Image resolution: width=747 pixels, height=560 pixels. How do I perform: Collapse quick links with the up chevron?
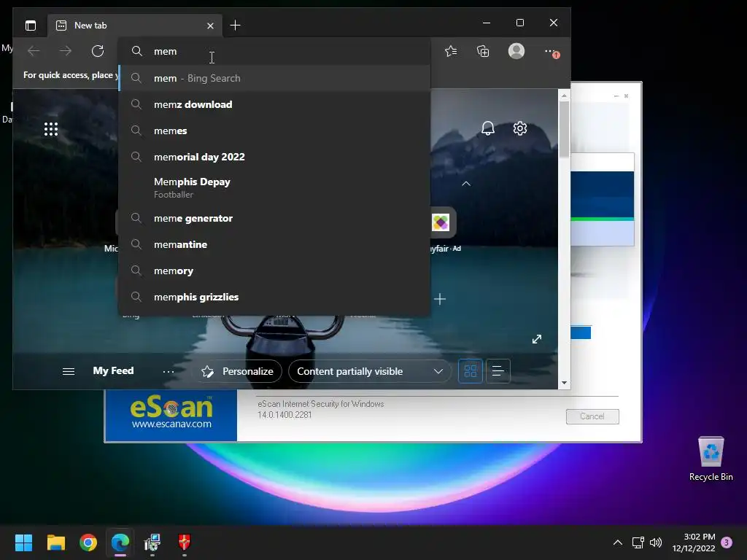[466, 183]
